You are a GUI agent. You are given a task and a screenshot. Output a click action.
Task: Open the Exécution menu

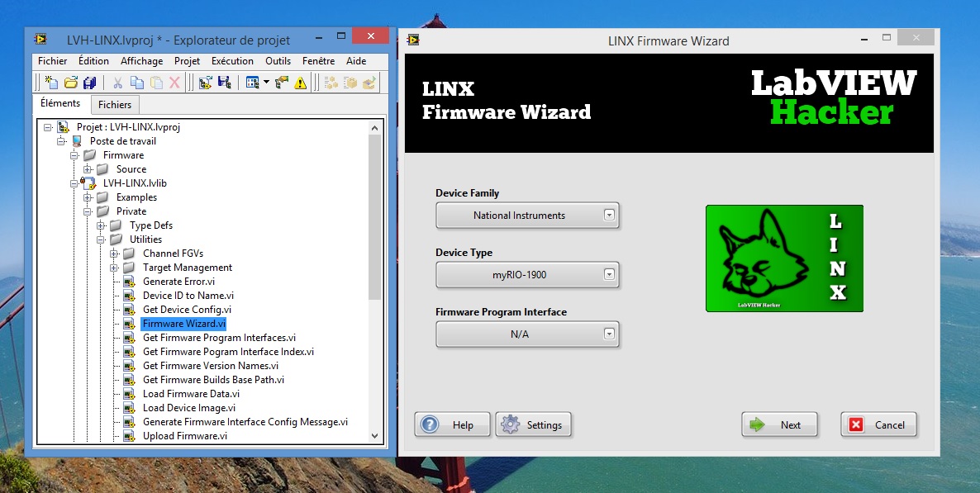click(x=232, y=60)
